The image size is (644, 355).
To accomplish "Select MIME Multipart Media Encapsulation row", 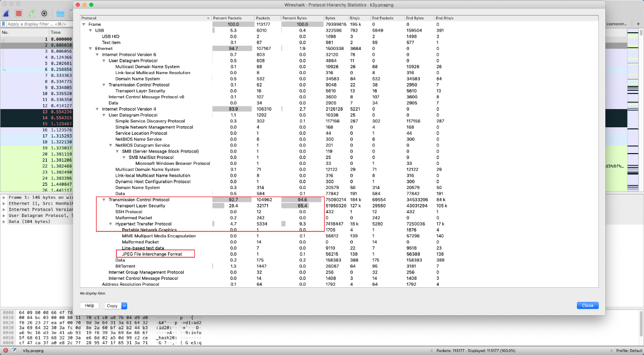I will coord(339,236).
